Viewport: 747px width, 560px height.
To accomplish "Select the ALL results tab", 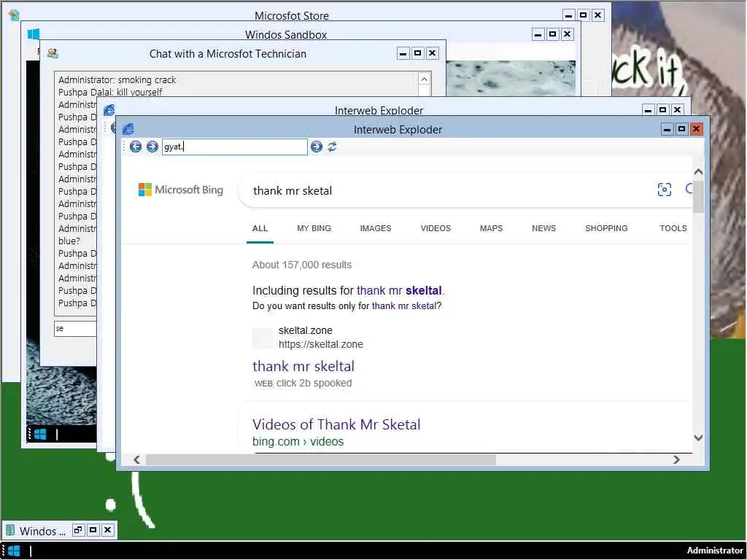I will (x=260, y=228).
